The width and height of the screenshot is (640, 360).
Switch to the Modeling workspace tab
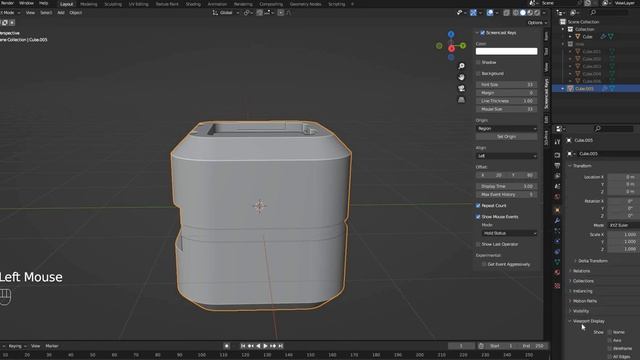click(x=89, y=4)
